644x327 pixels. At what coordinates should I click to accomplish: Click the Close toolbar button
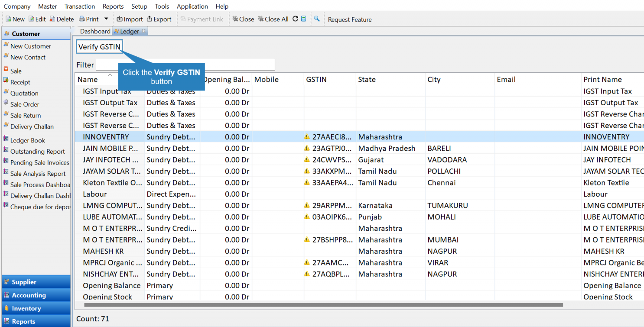click(x=243, y=19)
